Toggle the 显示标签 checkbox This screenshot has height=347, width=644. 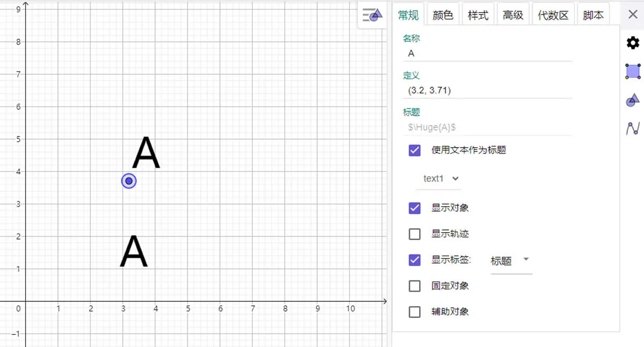pos(414,260)
